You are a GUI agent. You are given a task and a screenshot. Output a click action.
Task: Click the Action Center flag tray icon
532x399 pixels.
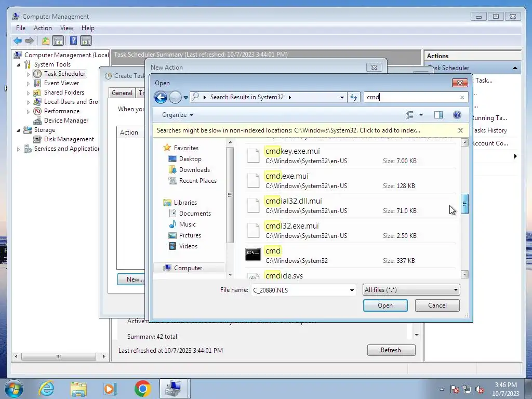[455, 389]
